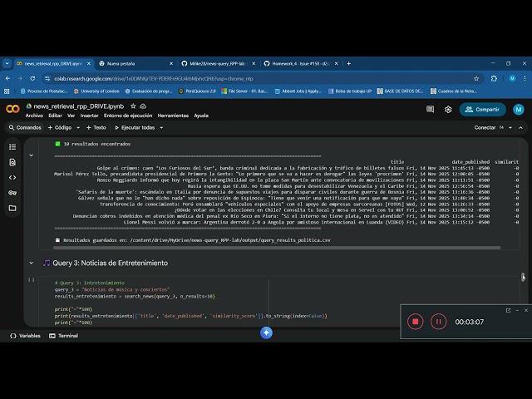
Task: Open new browser tab plus button
Action: [348, 63]
